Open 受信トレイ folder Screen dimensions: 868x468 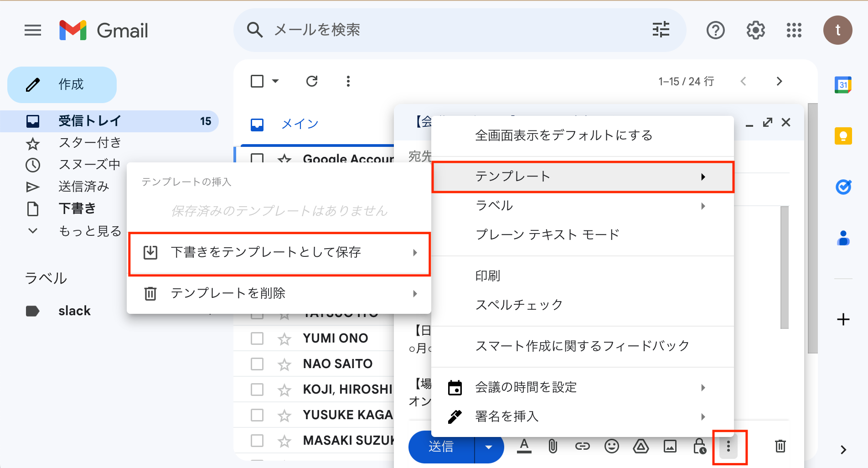(x=109, y=121)
